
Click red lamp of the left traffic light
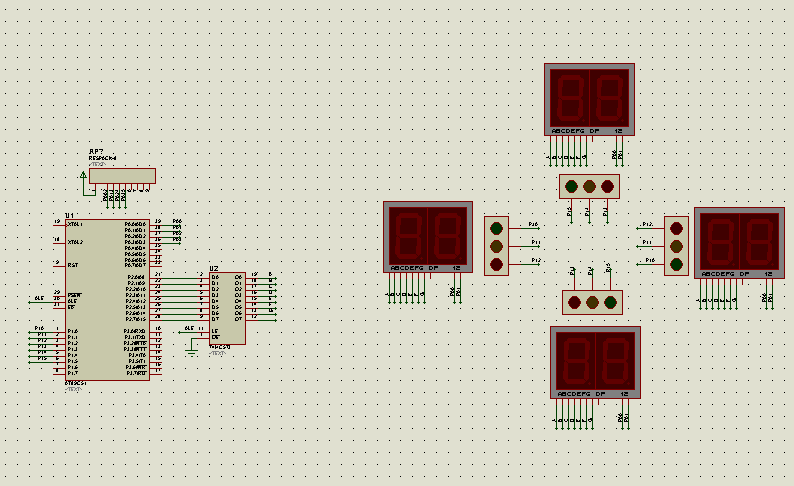(496, 264)
